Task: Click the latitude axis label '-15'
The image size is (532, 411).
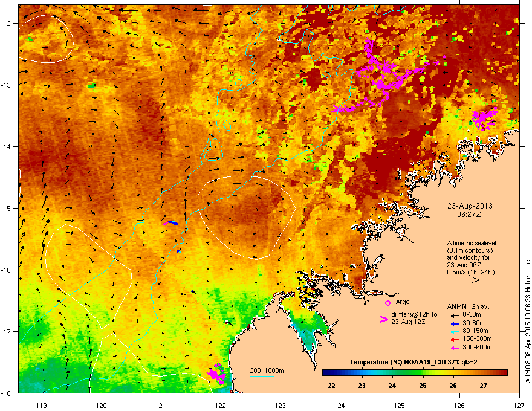Action: pos(6,208)
